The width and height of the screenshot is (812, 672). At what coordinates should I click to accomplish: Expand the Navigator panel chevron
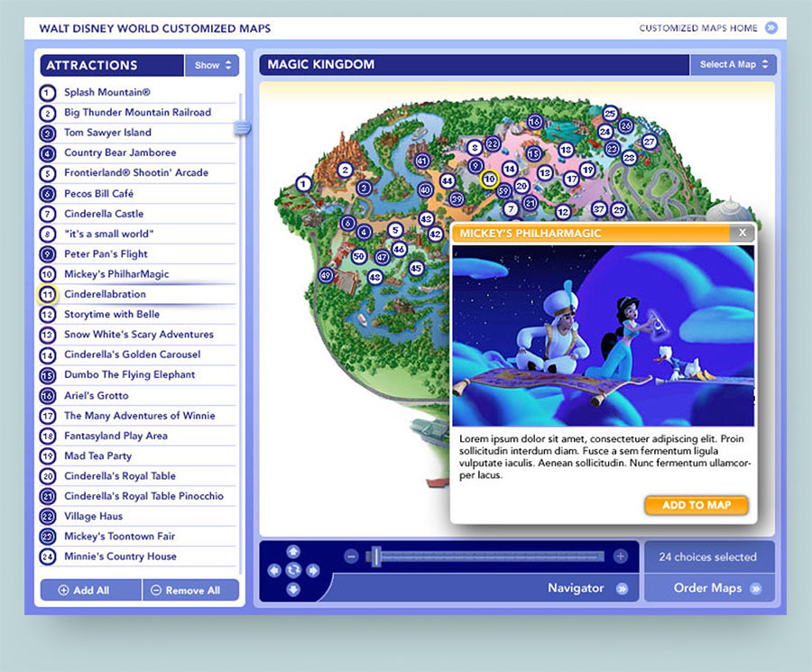[623, 589]
